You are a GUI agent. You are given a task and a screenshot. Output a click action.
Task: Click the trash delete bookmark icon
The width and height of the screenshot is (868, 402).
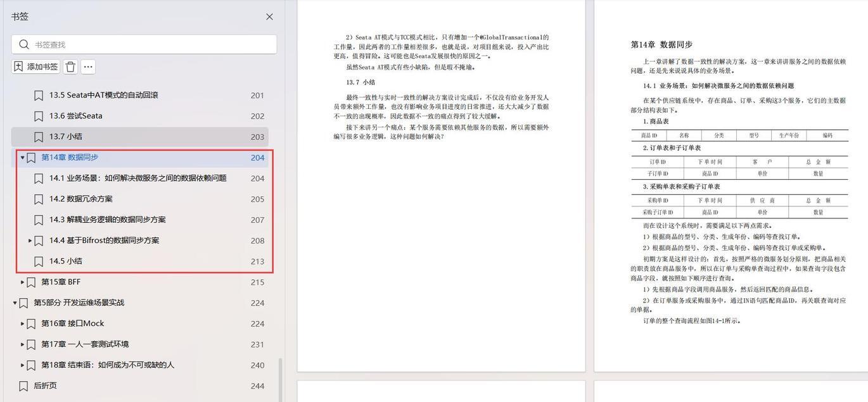point(70,66)
